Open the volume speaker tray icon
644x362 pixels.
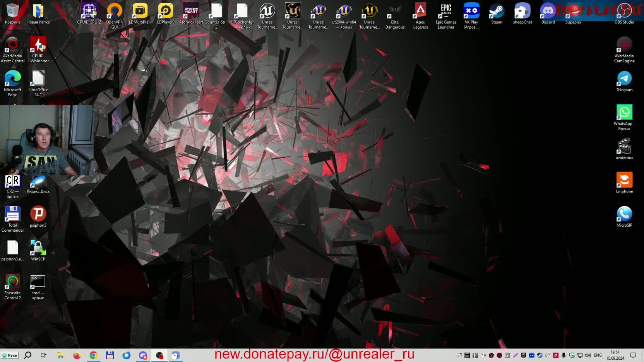pos(588,355)
